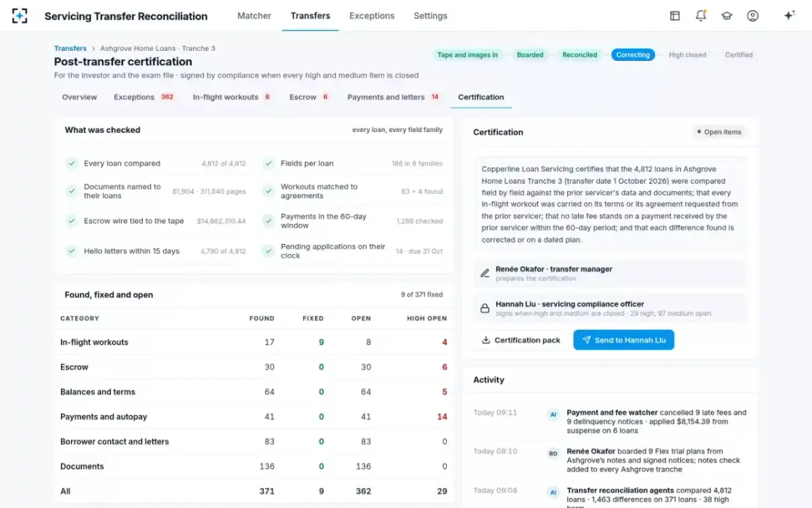
Task: Select the Reconciled stage pill
Action: (x=580, y=55)
